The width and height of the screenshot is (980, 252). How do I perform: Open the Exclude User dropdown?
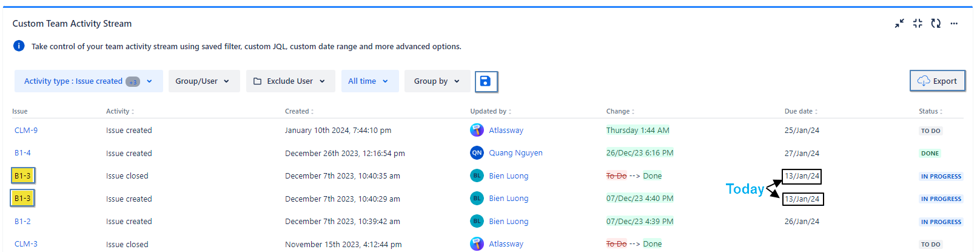point(290,81)
